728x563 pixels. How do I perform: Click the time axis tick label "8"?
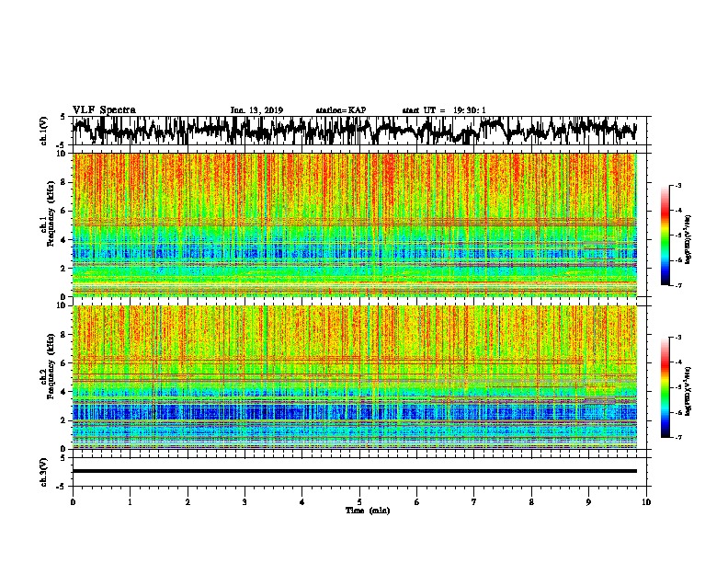pos(531,502)
